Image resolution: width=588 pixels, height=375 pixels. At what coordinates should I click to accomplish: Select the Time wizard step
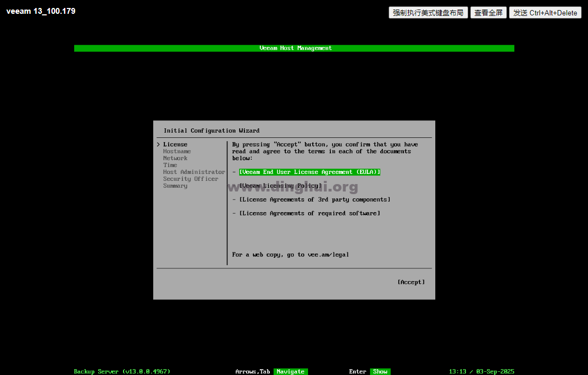coord(170,165)
